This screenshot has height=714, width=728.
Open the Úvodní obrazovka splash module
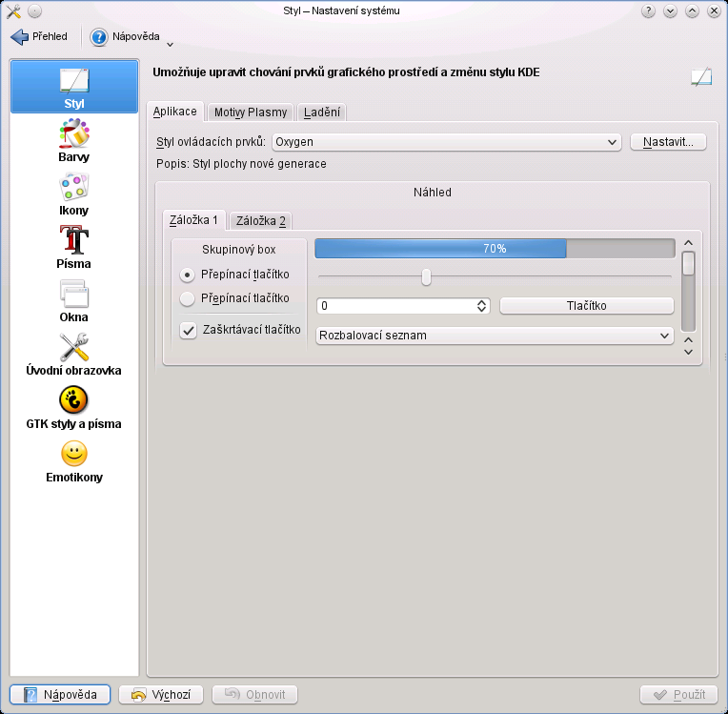point(73,354)
